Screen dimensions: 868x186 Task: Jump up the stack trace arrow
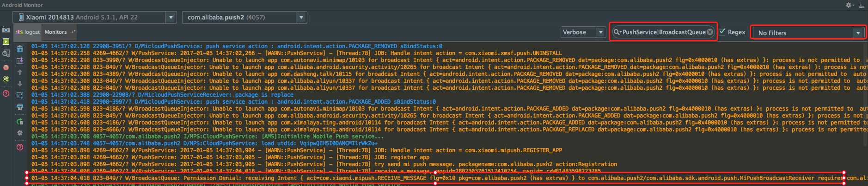point(20,72)
